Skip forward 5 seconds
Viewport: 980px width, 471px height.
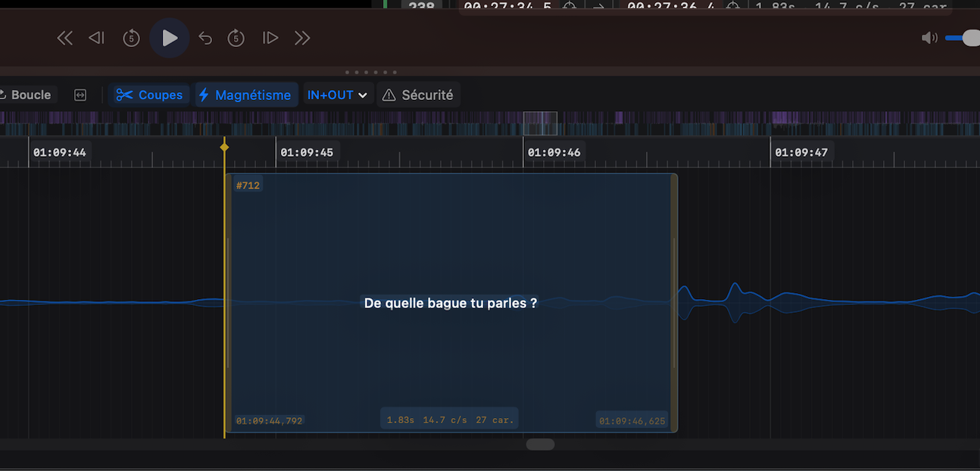[x=236, y=38]
